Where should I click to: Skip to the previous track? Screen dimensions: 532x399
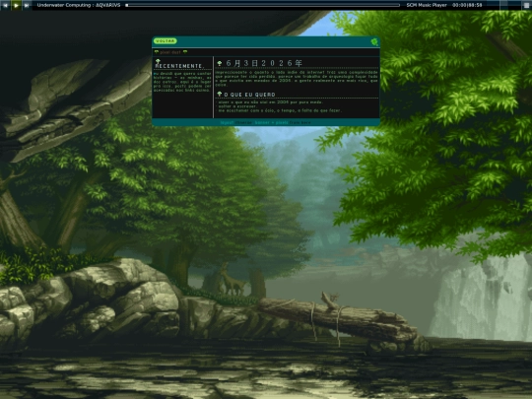[x=6, y=5]
